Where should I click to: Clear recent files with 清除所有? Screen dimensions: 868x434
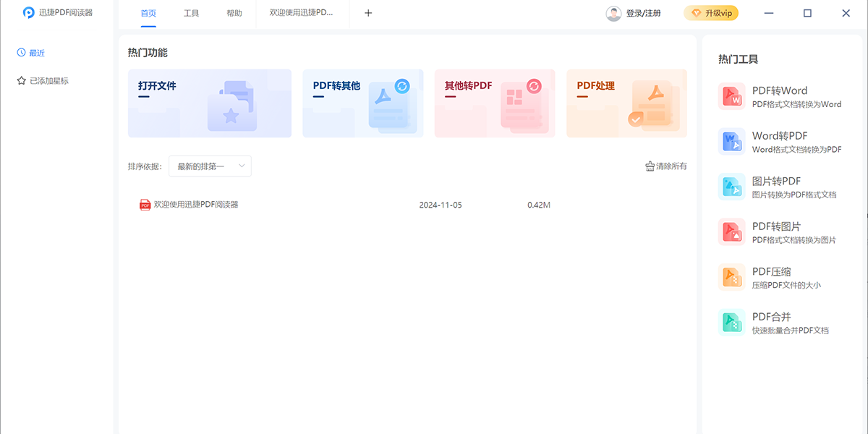point(665,166)
